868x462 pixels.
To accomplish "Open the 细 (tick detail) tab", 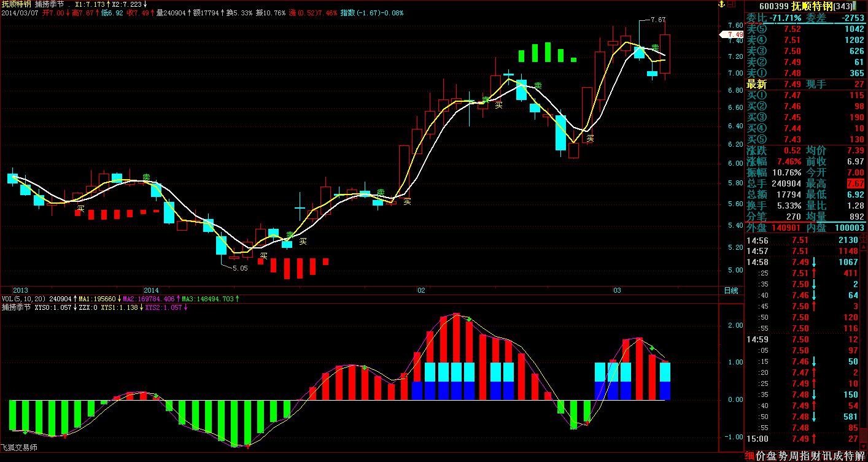I will pos(750,456).
